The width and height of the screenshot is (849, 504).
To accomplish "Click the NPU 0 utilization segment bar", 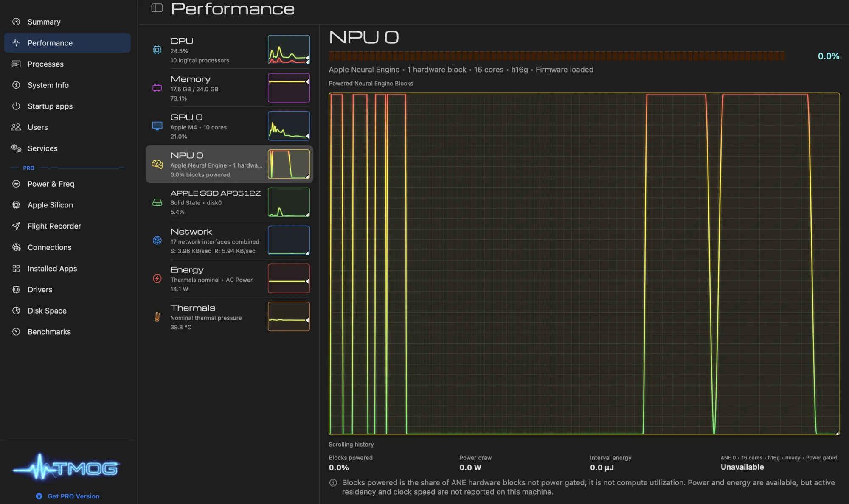I will coord(557,56).
